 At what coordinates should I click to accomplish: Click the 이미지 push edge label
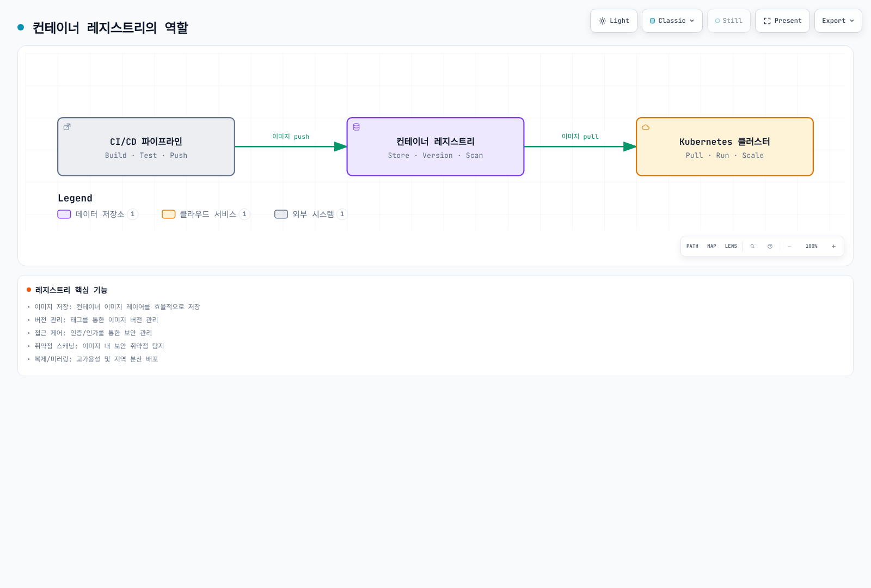pyautogui.click(x=291, y=137)
